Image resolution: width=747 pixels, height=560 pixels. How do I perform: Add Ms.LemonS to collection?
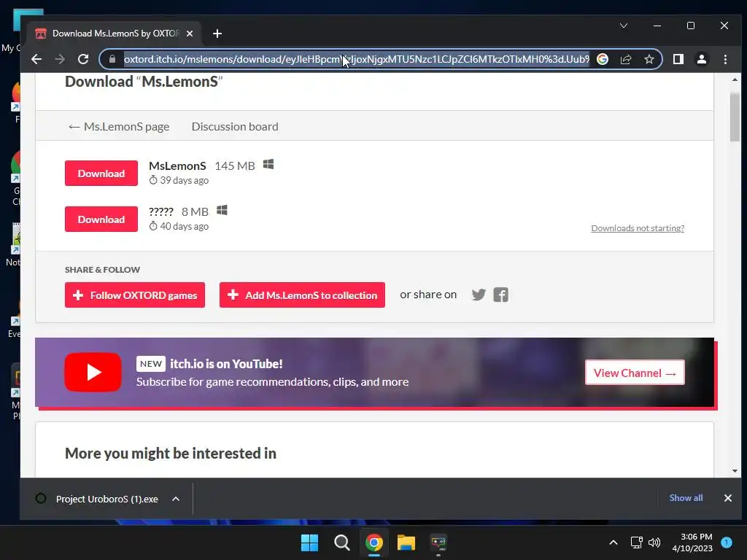point(302,295)
